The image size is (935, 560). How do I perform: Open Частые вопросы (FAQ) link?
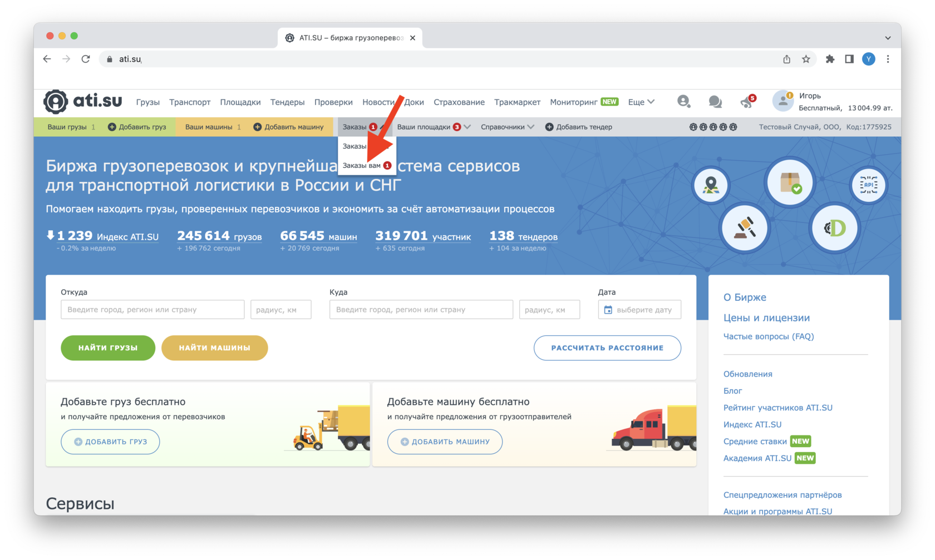(x=769, y=336)
